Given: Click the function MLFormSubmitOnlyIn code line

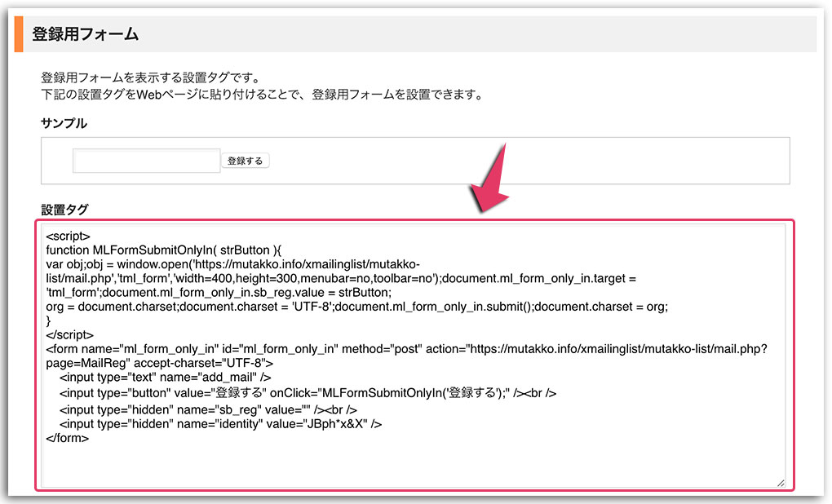Looking at the screenshot, I should [175, 250].
